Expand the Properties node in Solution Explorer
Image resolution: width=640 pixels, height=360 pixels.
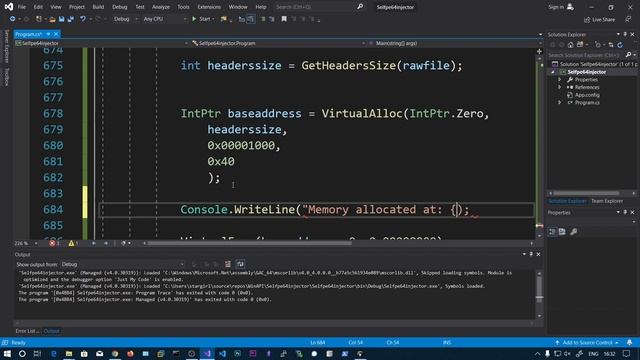tap(560, 80)
